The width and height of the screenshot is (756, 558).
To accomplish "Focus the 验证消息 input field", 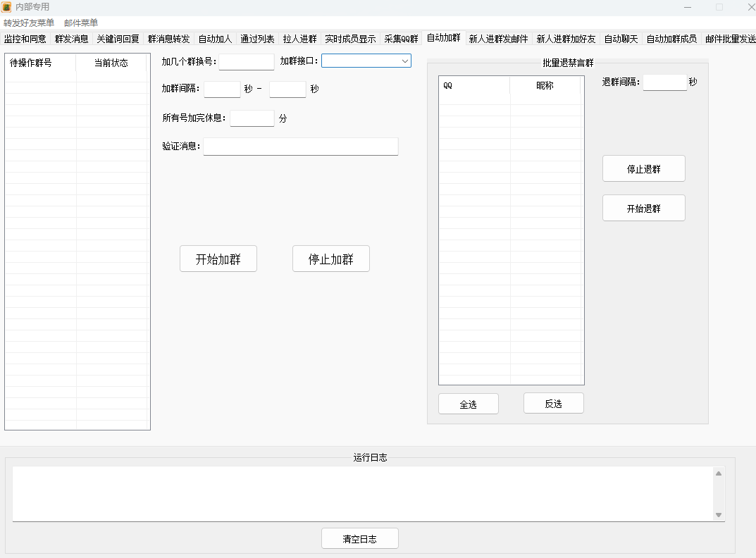I will pos(300,147).
